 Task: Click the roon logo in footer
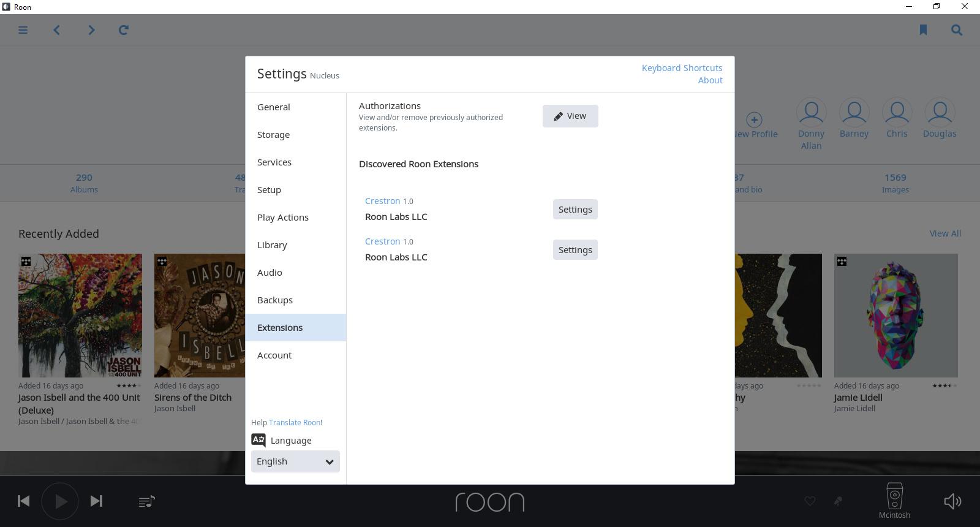click(490, 502)
